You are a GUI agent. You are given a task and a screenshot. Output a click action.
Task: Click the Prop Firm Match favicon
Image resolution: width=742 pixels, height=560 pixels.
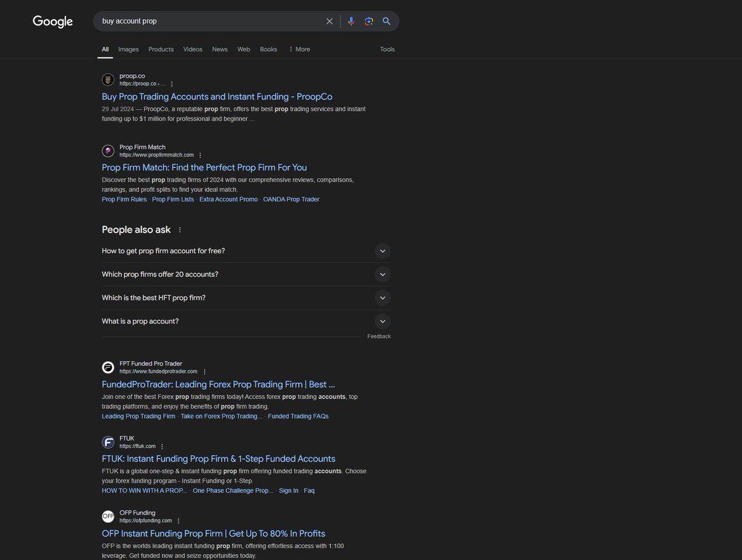coord(108,151)
